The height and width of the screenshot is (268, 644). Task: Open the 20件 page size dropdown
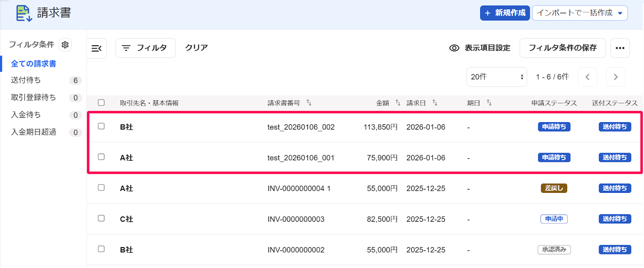click(x=497, y=77)
